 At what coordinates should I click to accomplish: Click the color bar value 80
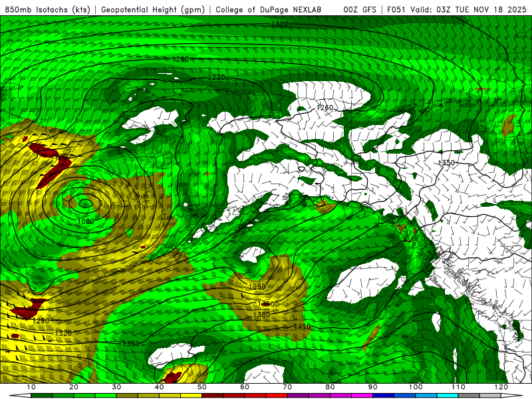point(330,387)
